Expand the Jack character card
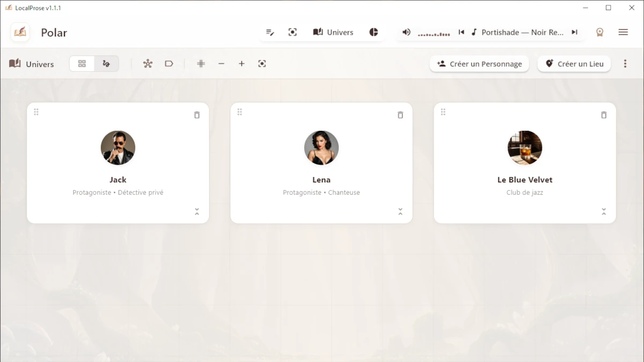Screen dimensions: 644x362 [x=197, y=212]
